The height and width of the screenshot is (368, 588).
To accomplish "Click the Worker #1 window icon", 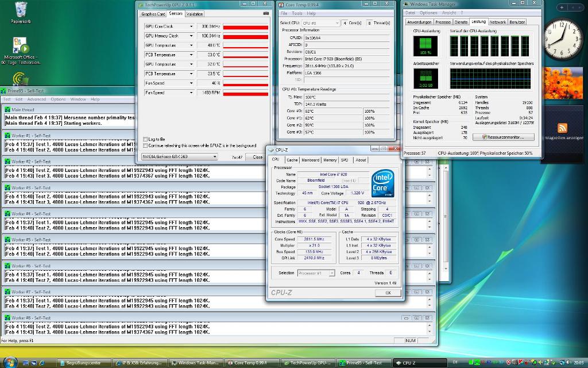I will [7, 136].
